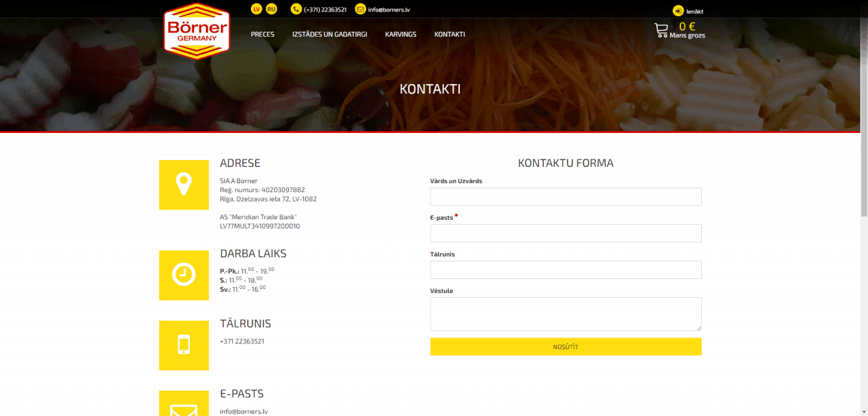
Task: Click the location pin Adrese icon
Action: (184, 185)
